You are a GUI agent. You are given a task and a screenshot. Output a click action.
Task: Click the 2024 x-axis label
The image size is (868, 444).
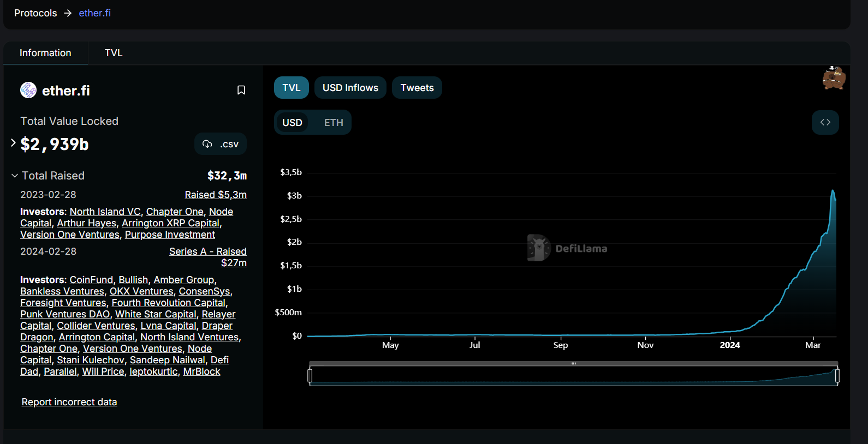coord(730,345)
